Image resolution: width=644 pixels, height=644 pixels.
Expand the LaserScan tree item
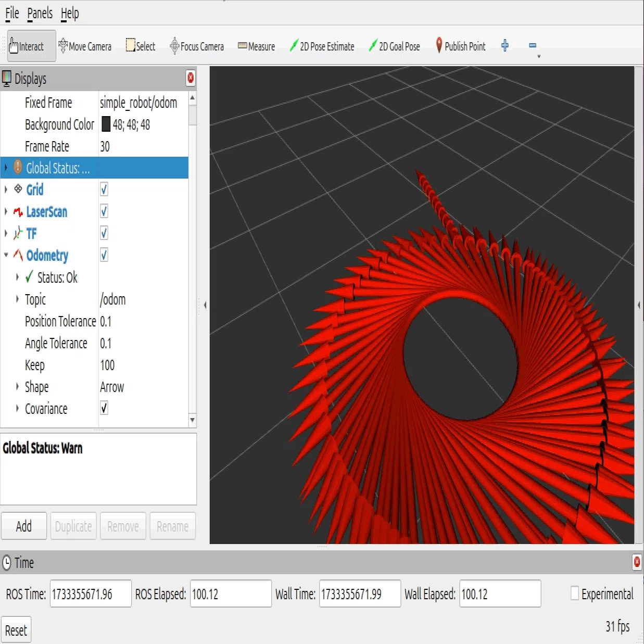point(6,211)
